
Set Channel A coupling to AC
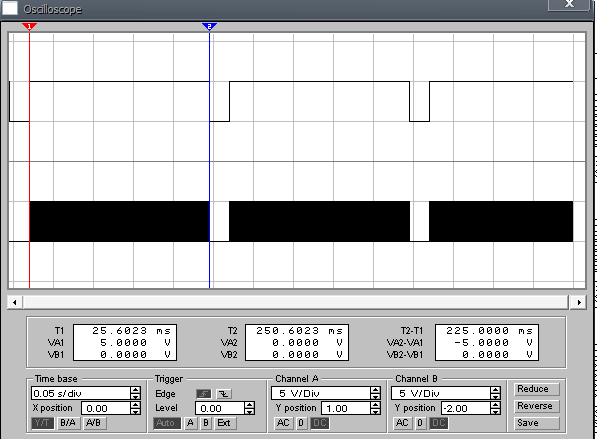pyautogui.click(x=283, y=423)
